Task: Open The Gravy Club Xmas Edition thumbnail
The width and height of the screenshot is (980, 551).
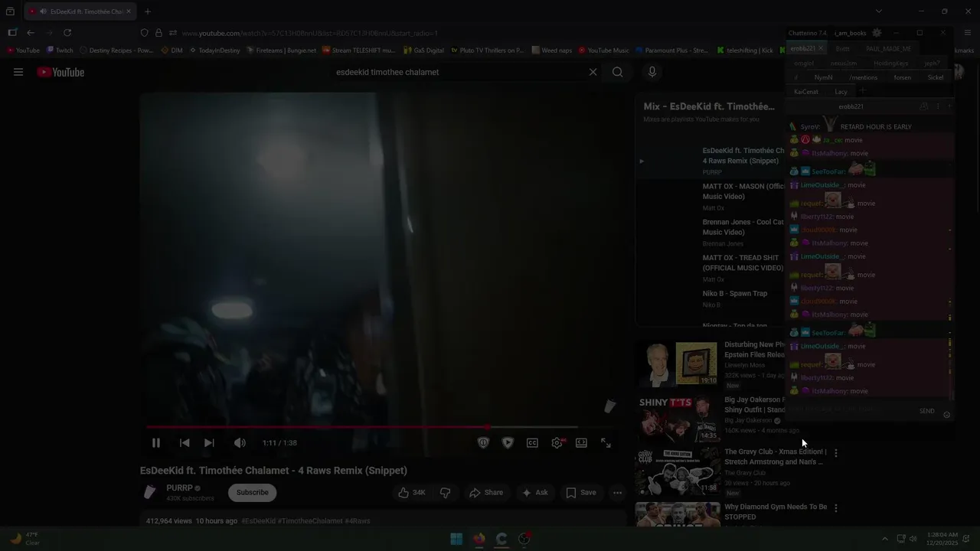Action: [677, 473]
